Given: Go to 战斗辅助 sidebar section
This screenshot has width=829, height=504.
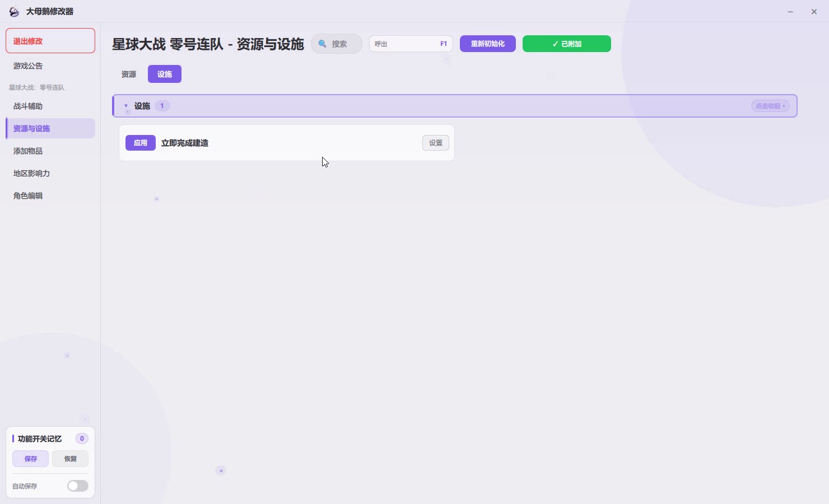Looking at the screenshot, I should coord(50,106).
